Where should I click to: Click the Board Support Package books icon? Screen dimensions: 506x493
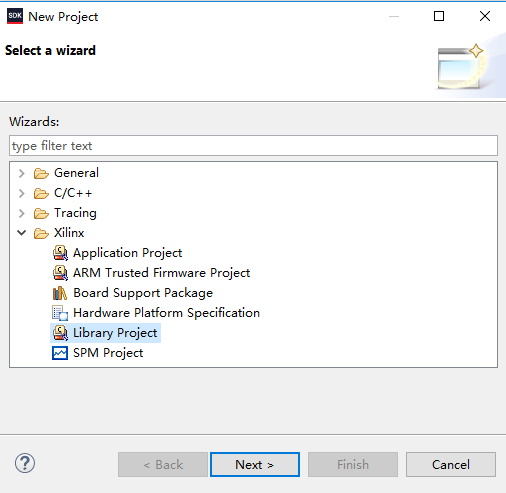coord(60,293)
